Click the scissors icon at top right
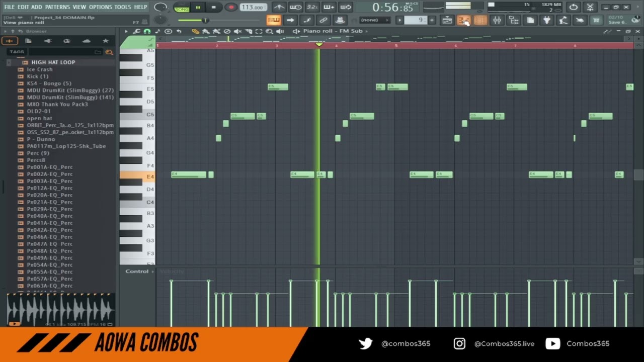 click(590, 7)
